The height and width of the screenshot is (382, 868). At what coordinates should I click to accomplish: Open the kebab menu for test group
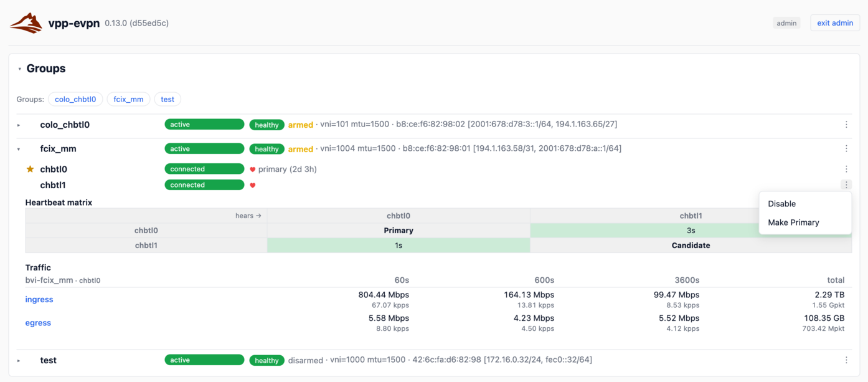click(846, 360)
